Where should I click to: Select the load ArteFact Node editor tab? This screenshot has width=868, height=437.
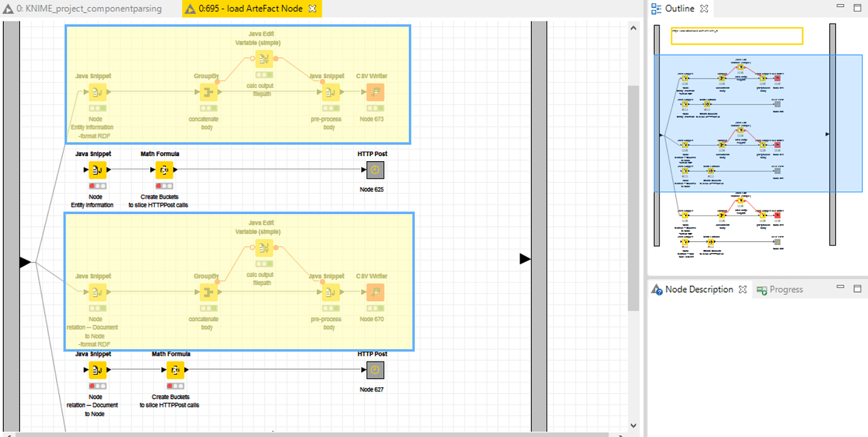tap(252, 9)
